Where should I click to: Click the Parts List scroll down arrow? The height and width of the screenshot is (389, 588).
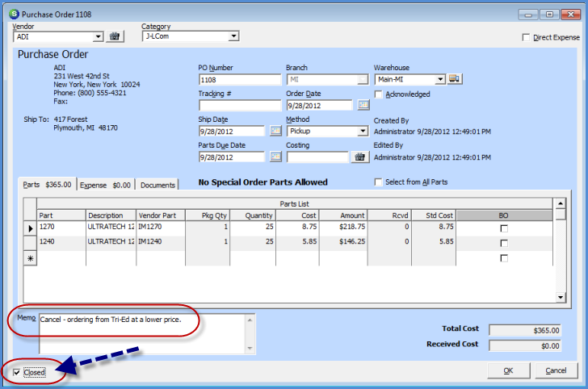(561, 298)
